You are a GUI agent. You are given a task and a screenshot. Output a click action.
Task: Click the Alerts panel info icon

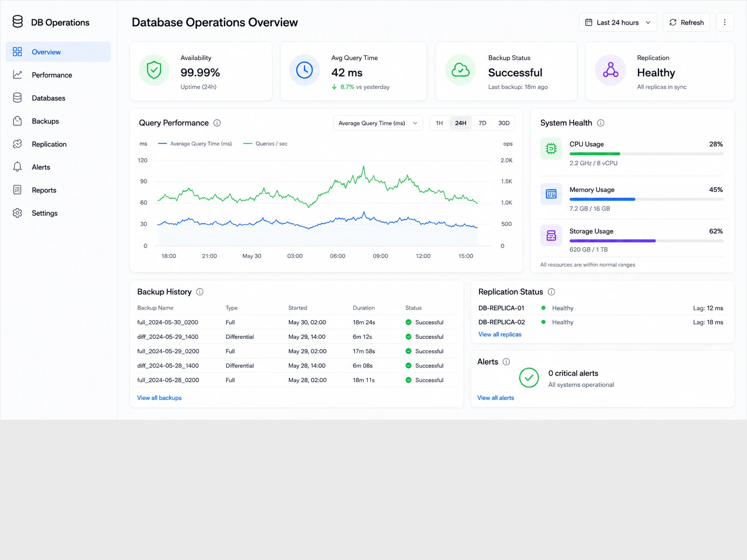tap(506, 362)
